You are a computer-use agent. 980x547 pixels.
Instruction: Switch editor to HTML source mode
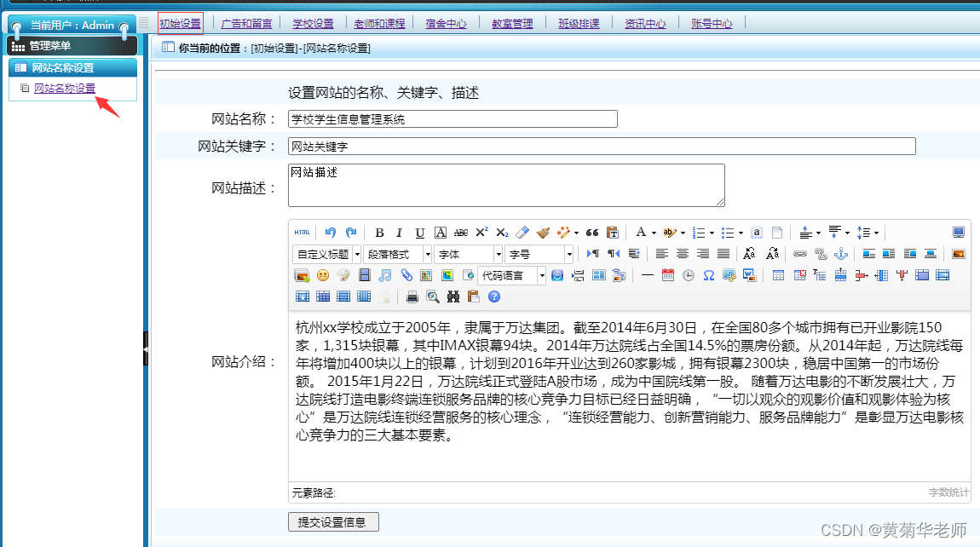pyautogui.click(x=302, y=233)
